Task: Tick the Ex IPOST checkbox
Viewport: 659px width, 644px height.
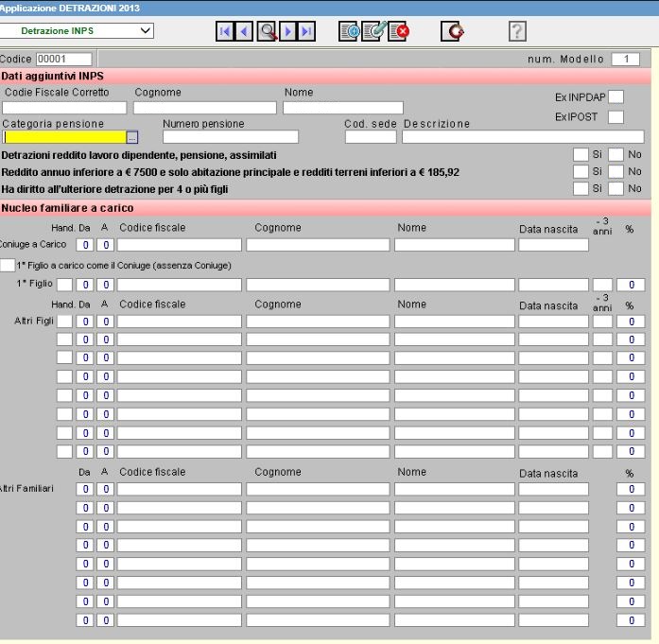Action: (616, 117)
